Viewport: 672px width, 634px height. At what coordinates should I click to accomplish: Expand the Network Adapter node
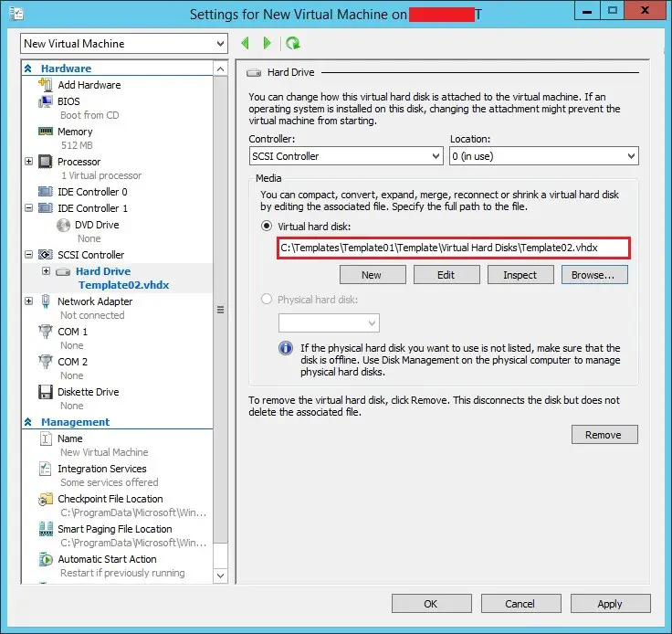coord(28,301)
